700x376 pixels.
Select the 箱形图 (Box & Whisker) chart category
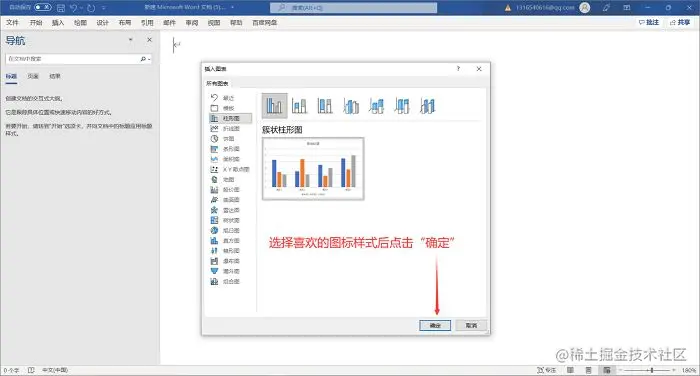click(x=230, y=251)
